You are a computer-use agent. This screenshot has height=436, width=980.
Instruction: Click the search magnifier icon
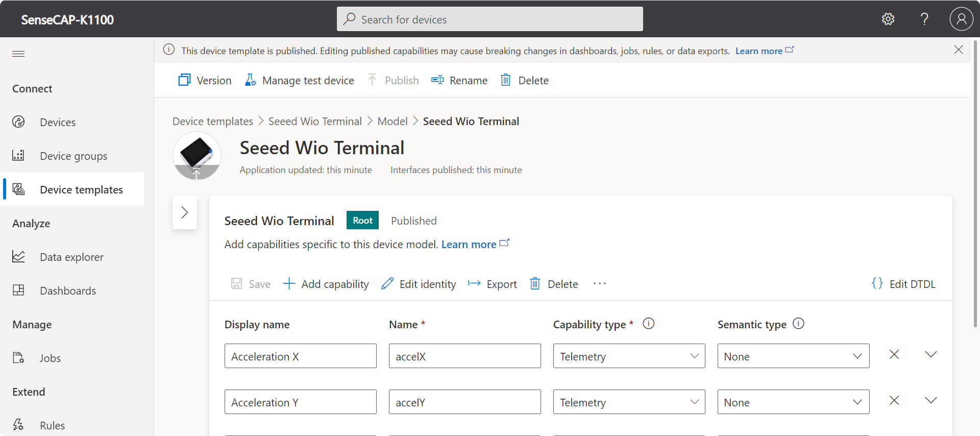(349, 19)
